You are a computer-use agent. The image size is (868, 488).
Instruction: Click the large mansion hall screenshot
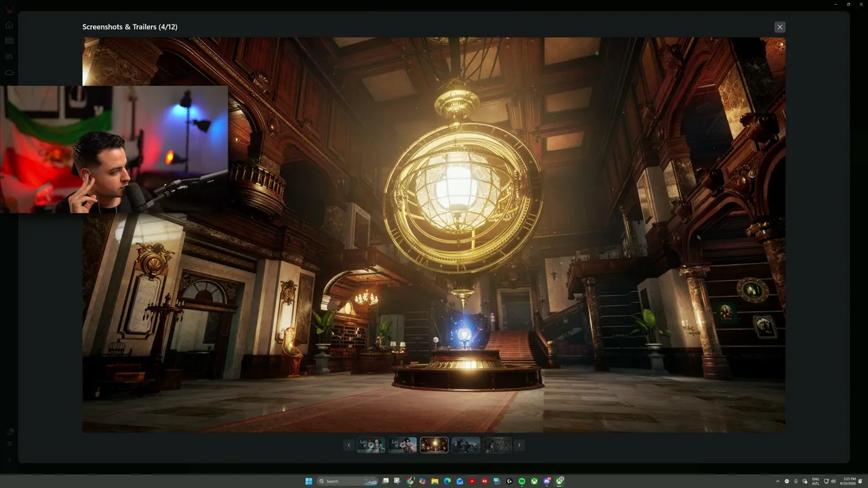coord(434,235)
